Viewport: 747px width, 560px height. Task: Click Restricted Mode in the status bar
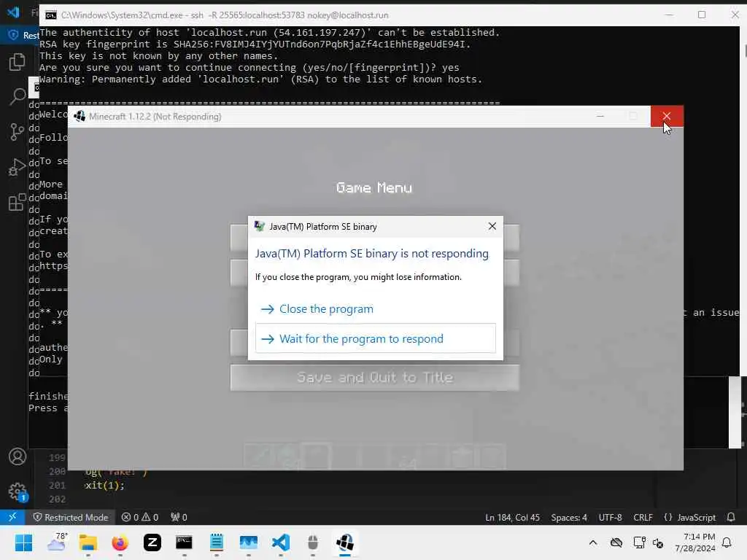(71, 517)
